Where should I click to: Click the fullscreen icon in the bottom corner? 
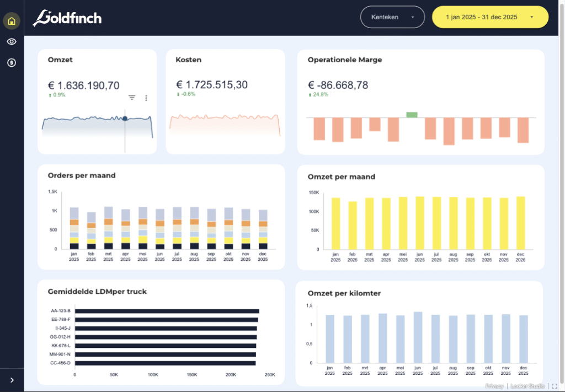click(555, 386)
